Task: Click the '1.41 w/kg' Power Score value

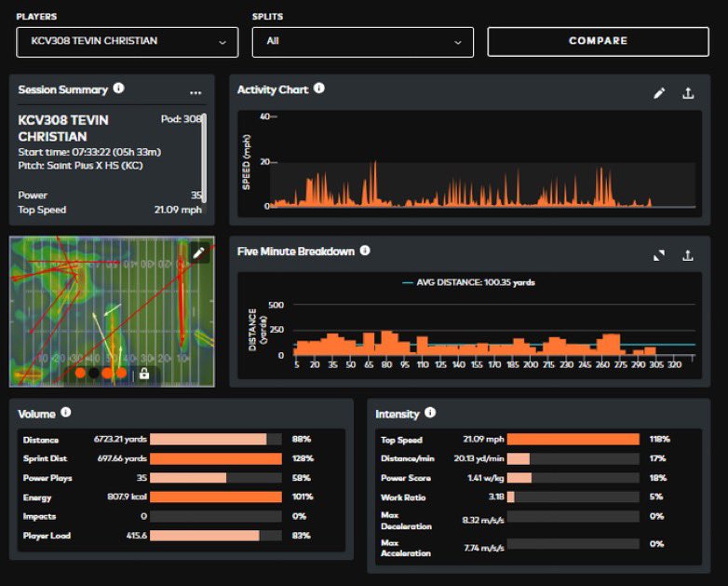Action: [x=486, y=478]
